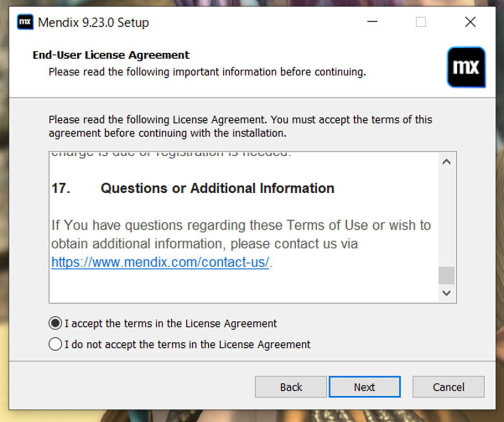Click the scroll-down arrow on the license scrollbar
The height and width of the screenshot is (422, 504).
(445, 293)
